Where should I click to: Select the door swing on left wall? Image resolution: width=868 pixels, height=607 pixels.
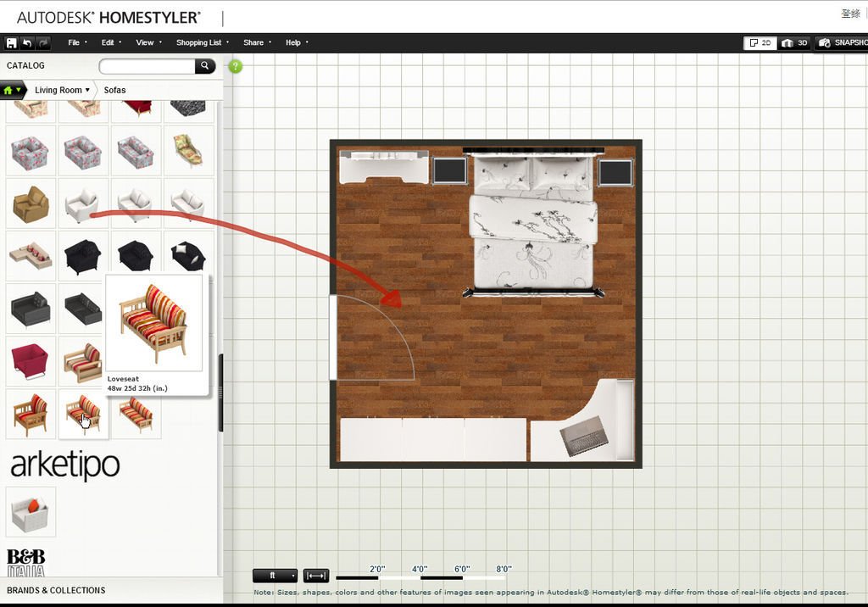[372, 337]
